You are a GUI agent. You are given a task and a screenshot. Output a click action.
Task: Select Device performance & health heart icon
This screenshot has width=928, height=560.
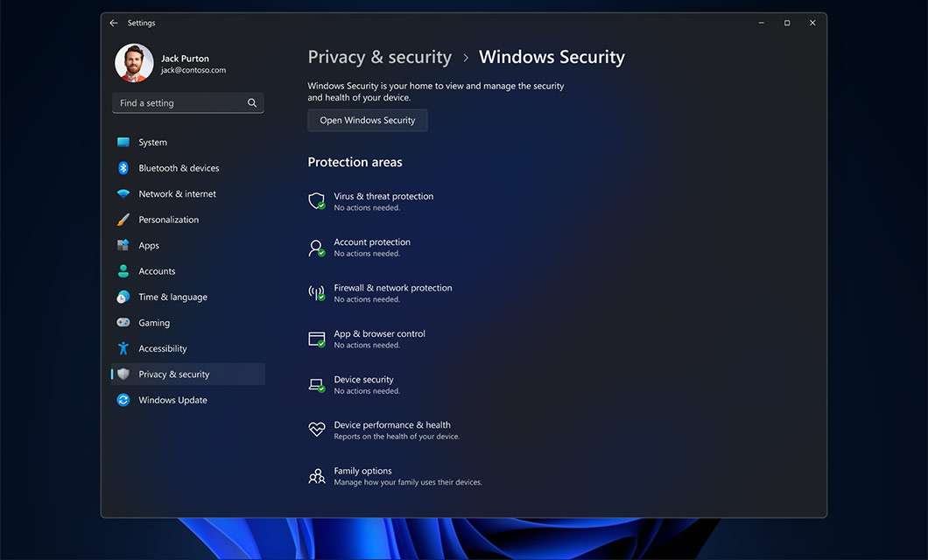(316, 429)
